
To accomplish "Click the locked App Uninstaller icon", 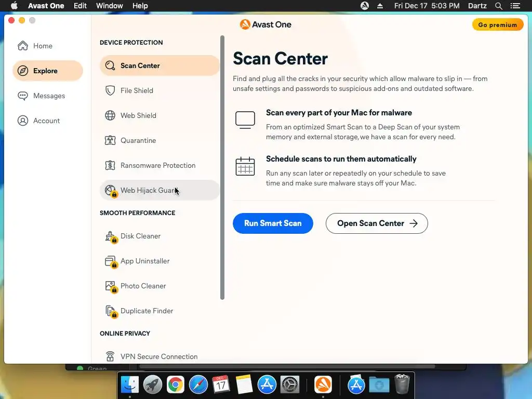I will 111,262.
